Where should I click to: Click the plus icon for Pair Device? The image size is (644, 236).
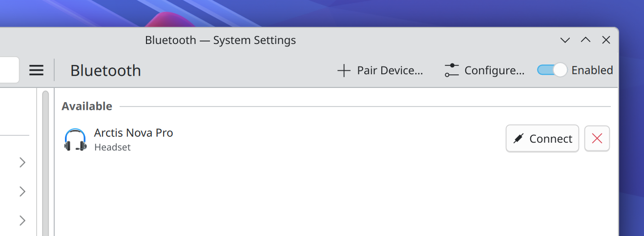tap(344, 70)
